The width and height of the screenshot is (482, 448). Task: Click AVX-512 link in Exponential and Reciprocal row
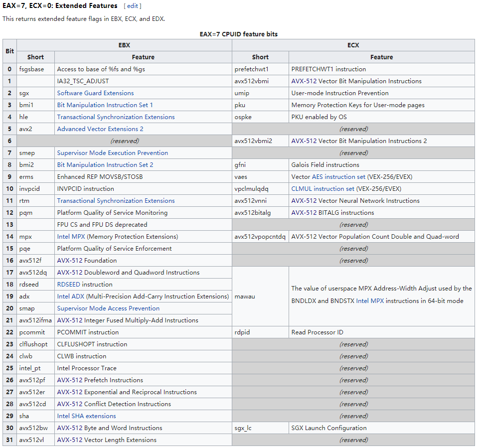[70, 392]
